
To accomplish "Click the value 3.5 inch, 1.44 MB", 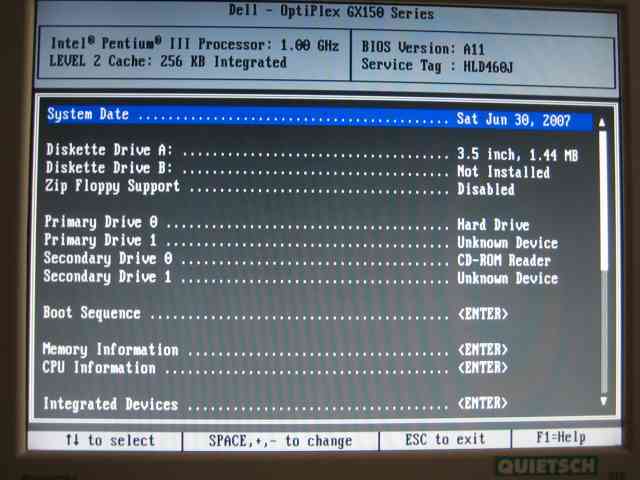I will 517,155.
